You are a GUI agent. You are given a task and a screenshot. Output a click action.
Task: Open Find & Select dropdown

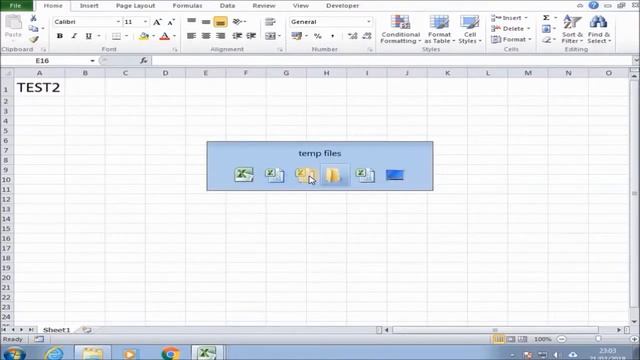pos(599,29)
